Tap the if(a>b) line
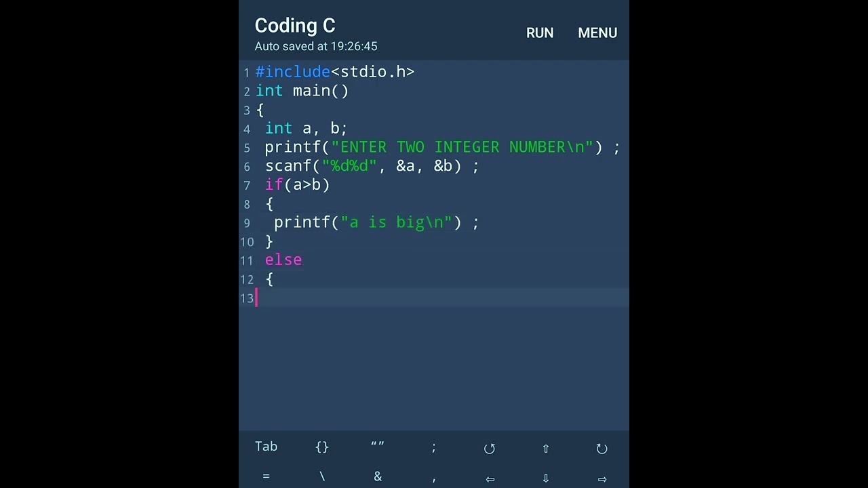This screenshot has width=868, height=488. click(297, 184)
